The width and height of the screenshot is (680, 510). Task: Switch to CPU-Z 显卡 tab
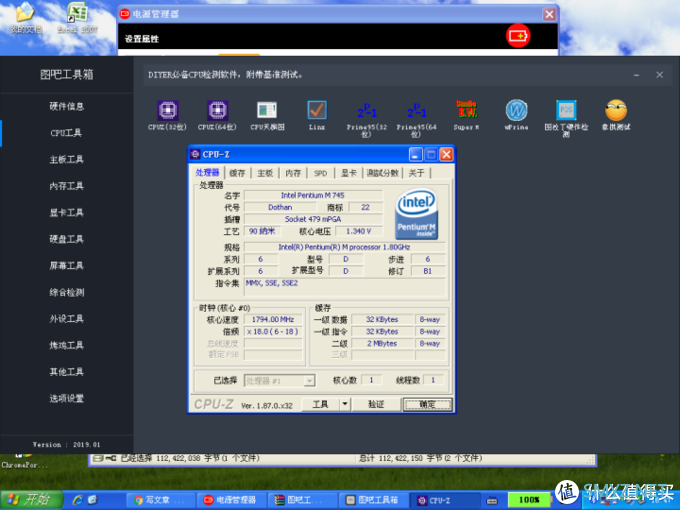[x=348, y=173]
